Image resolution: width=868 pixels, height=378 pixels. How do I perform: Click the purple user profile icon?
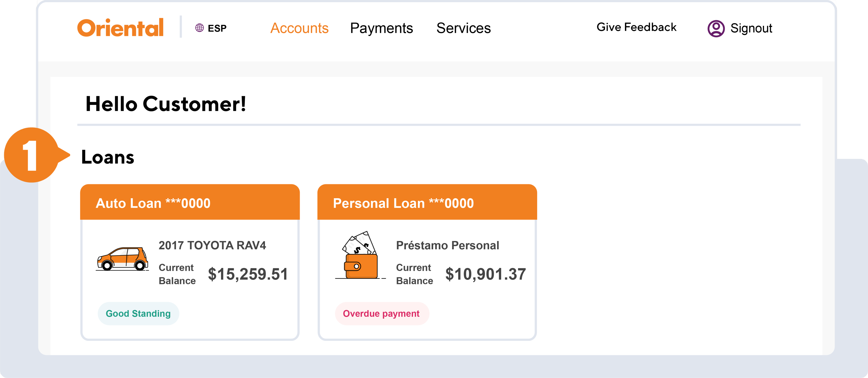coord(716,28)
